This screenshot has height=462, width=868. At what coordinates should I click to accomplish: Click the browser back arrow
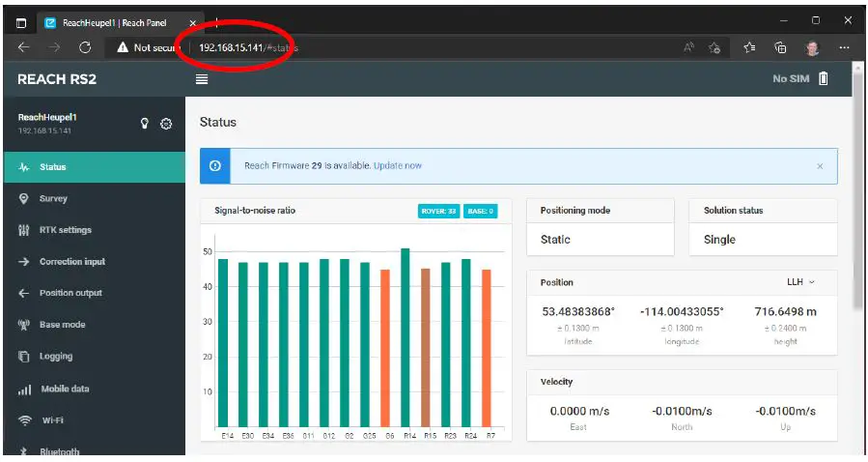point(23,47)
